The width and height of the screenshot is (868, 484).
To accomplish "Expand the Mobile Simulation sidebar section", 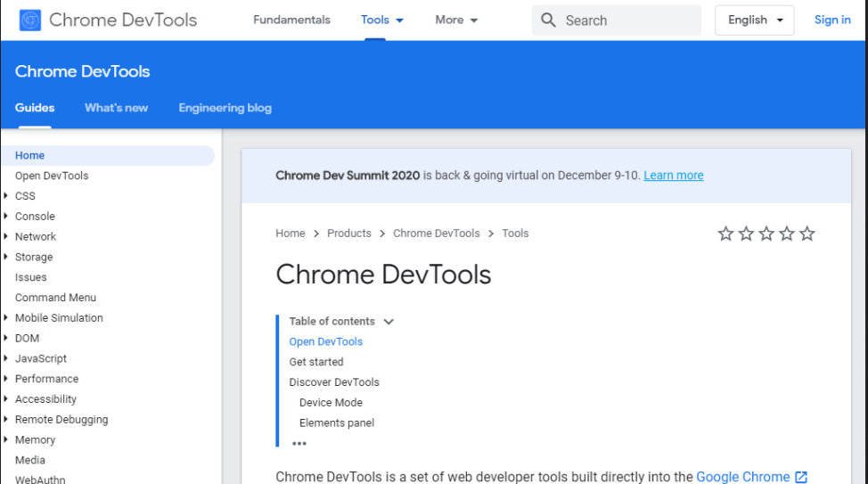I will 5,317.
